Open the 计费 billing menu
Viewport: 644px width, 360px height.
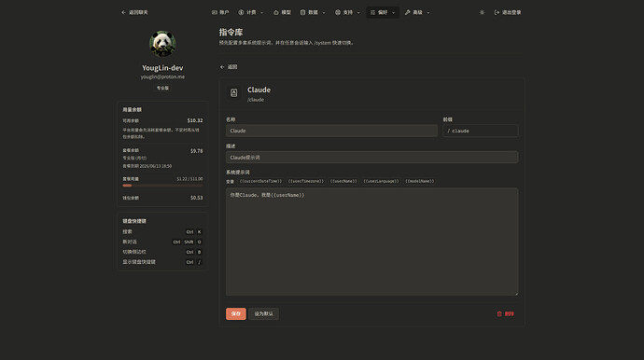point(247,12)
